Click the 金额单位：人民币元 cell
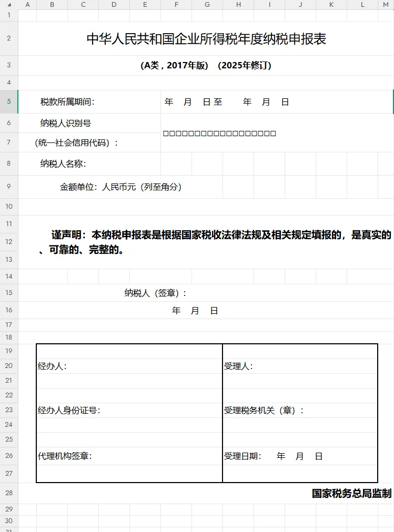Image resolution: width=394 pixels, height=532 pixels. click(120, 187)
